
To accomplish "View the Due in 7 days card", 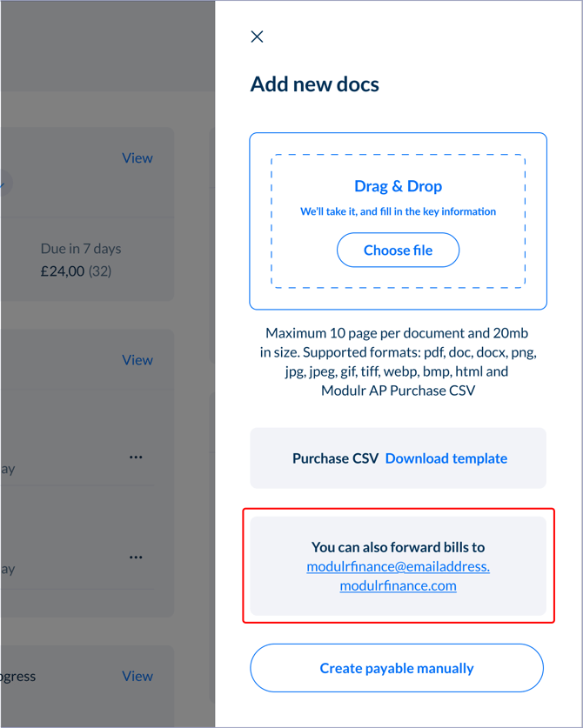I will coord(137,157).
